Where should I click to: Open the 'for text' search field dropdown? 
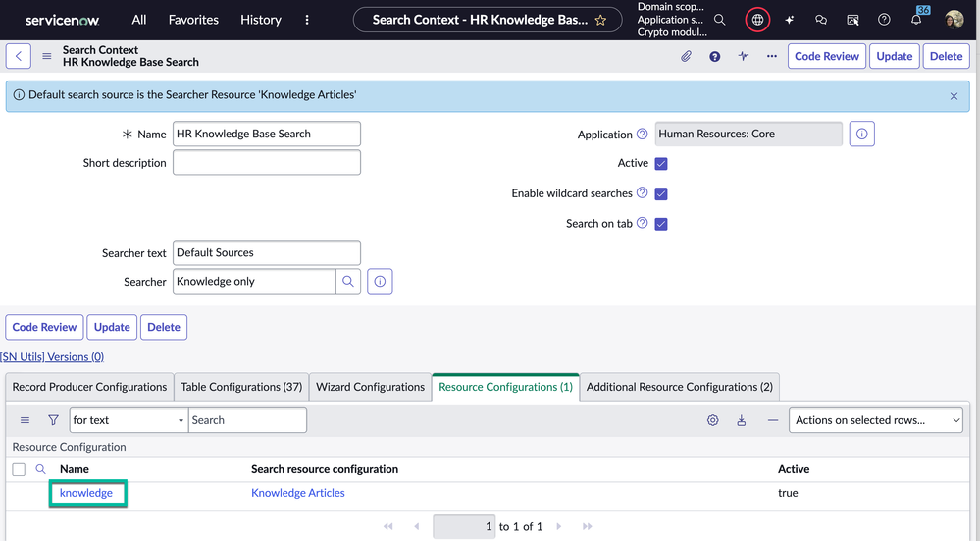(129, 420)
